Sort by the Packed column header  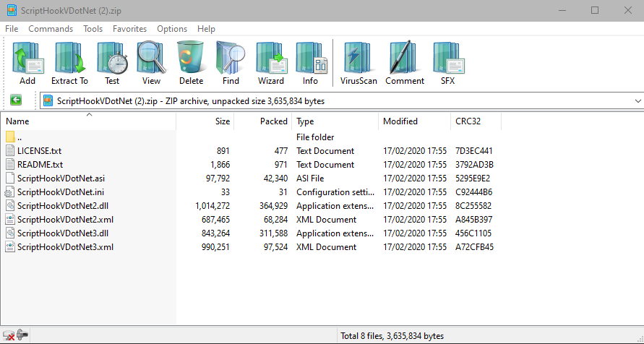tap(263, 121)
